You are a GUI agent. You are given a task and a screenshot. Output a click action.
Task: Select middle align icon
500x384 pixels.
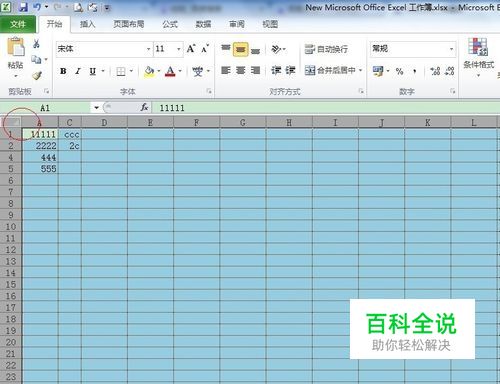coord(240,50)
